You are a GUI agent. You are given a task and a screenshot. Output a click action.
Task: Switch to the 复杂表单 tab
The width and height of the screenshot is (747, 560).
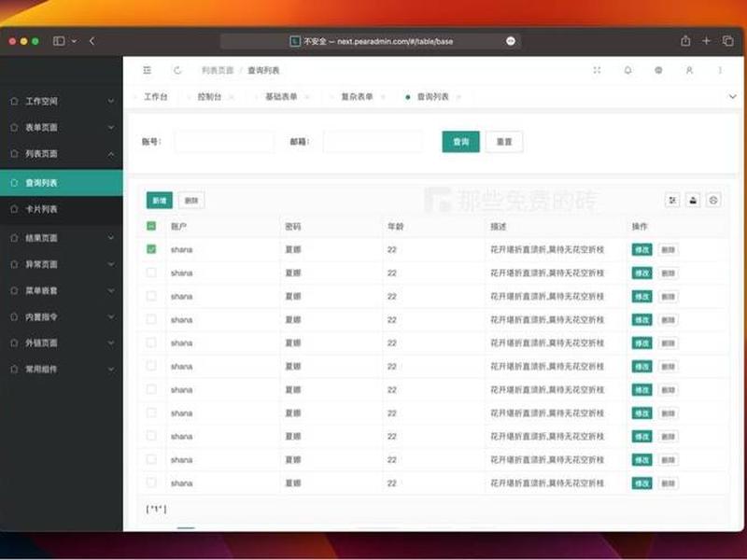click(x=357, y=97)
